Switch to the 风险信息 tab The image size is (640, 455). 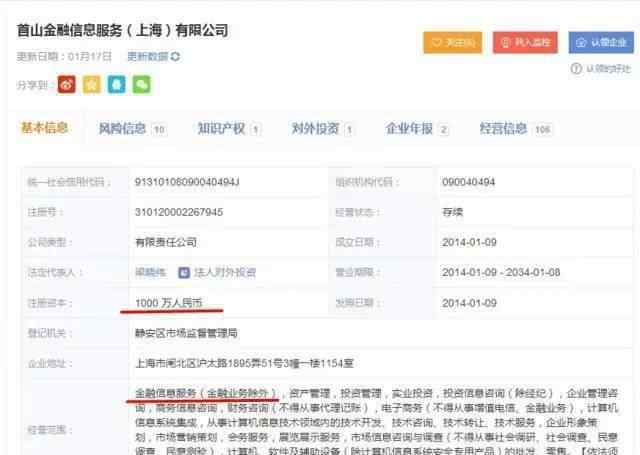point(132,129)
